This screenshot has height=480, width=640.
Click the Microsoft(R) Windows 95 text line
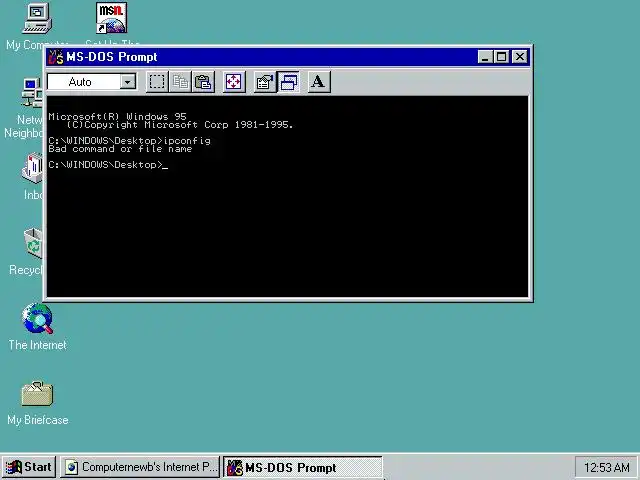[x=117, y=116]
